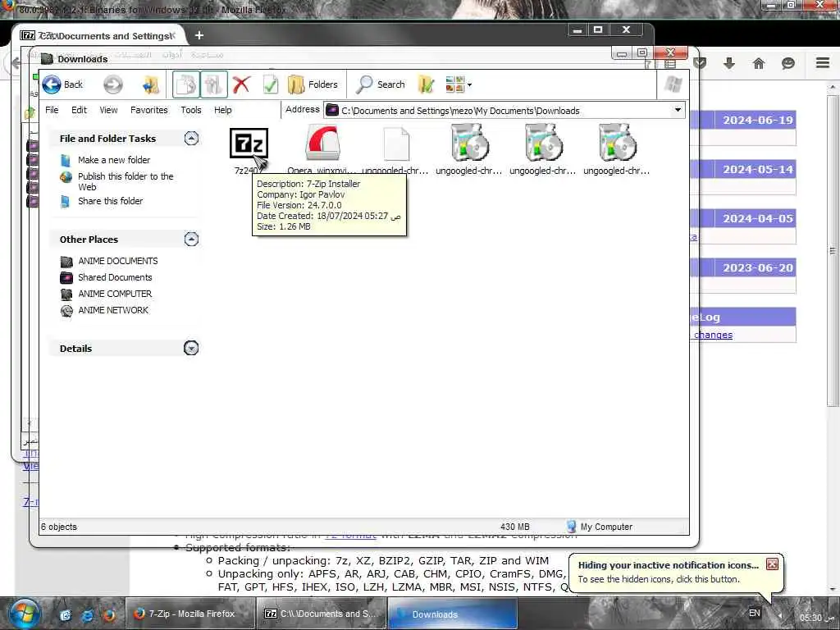Click Share this folder
This screenshot has width=840, height=630.
pyautogui.click(x=111, y=201)
